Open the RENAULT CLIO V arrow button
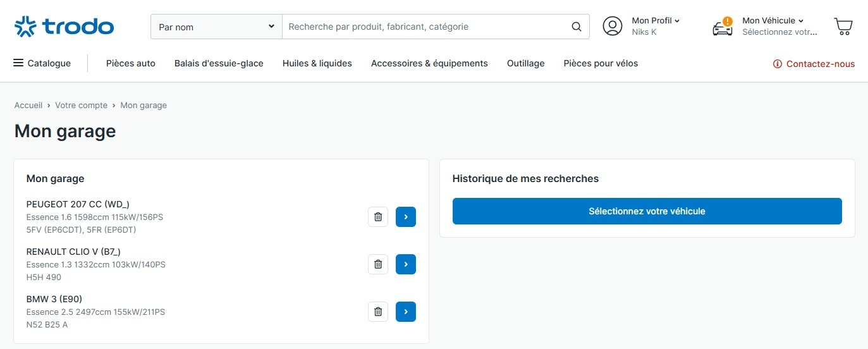Image resolution: width=868 pixels, height=349 pixels. click(406, 264)
